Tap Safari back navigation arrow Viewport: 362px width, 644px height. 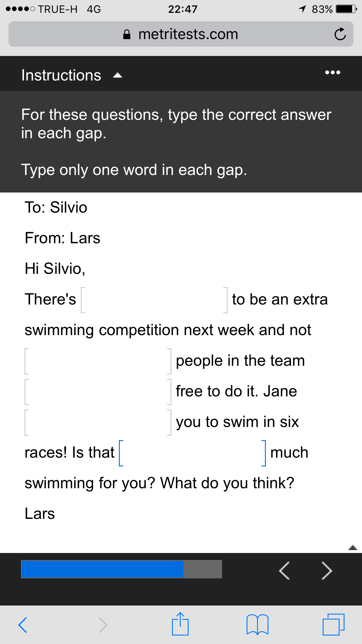[23, 625]
